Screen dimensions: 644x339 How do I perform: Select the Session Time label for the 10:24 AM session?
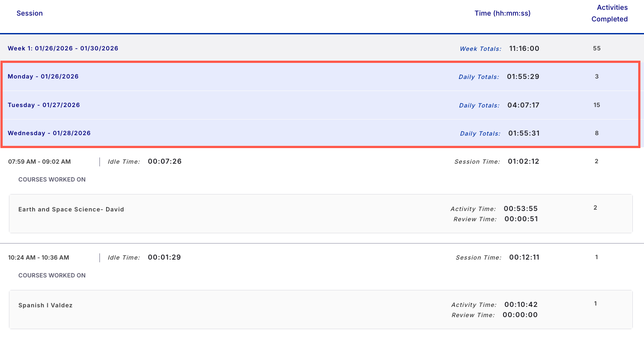[x=478, y=258]
